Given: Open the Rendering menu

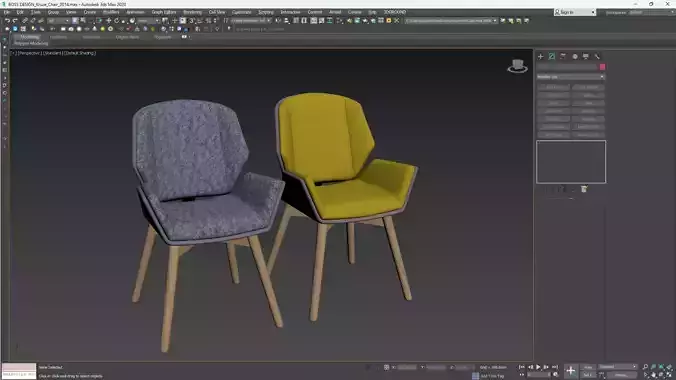Looking at the screenshot, I should [192, 12].
